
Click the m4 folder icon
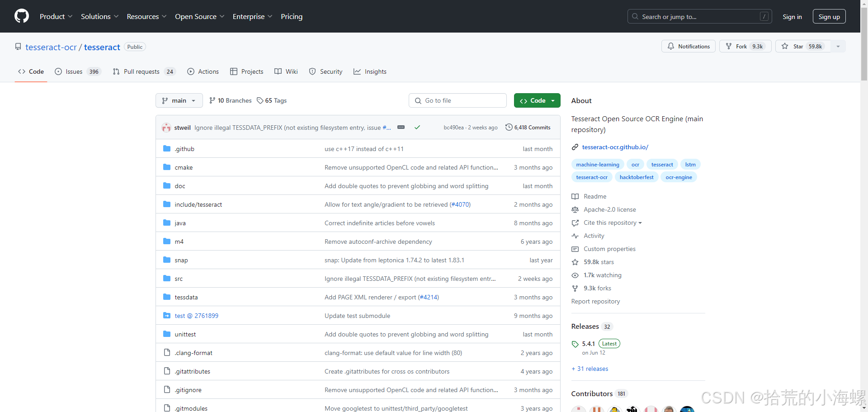pos(167,241)
